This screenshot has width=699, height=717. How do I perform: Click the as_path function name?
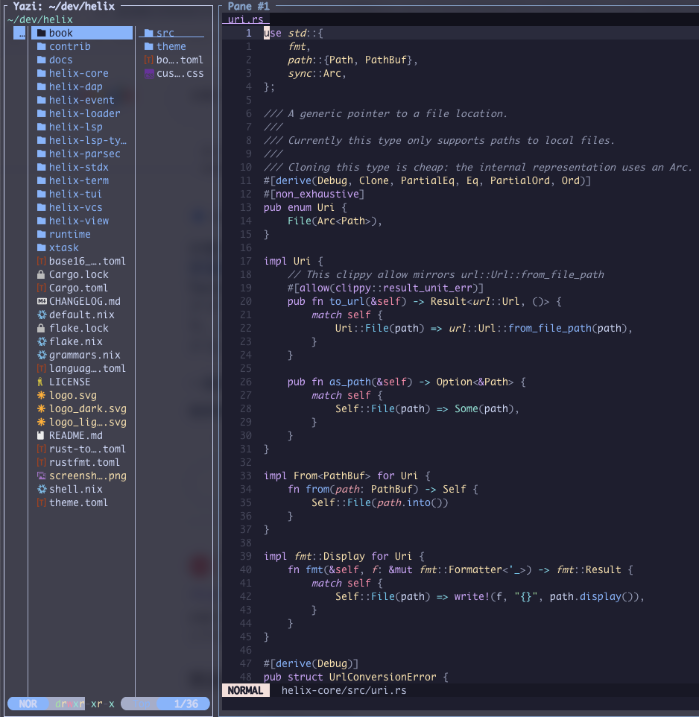tap(350, 382)
